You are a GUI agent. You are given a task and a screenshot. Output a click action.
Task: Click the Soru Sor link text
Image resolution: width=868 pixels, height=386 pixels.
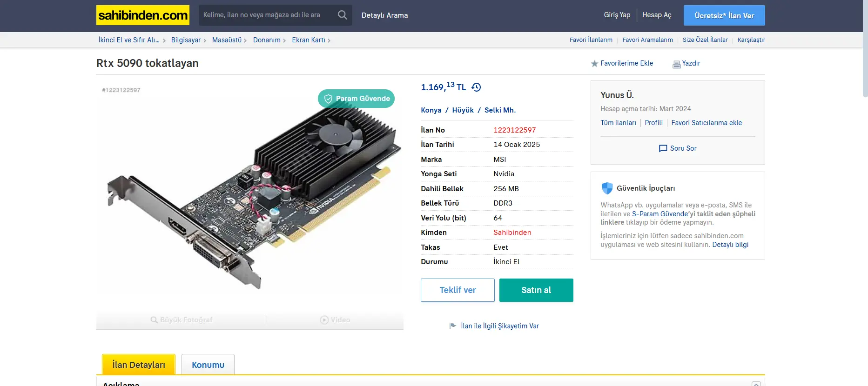683,148
